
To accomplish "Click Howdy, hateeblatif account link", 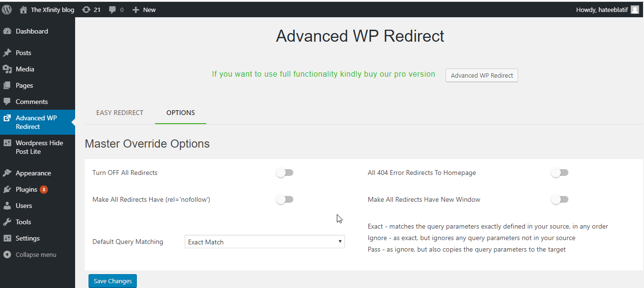I will tap(602, 10).
